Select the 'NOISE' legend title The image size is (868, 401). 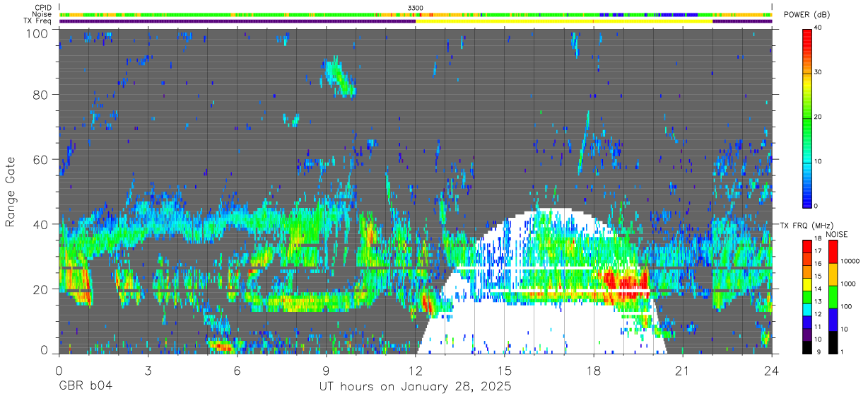(x=836, y=234)
